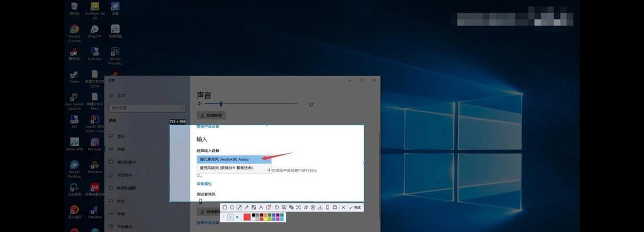Image resolution: width=644 pixels, height=232 pixels.
Task: Open 显示 in Settings sidebar
Action: pyautogui.click(x=117, y=136)
